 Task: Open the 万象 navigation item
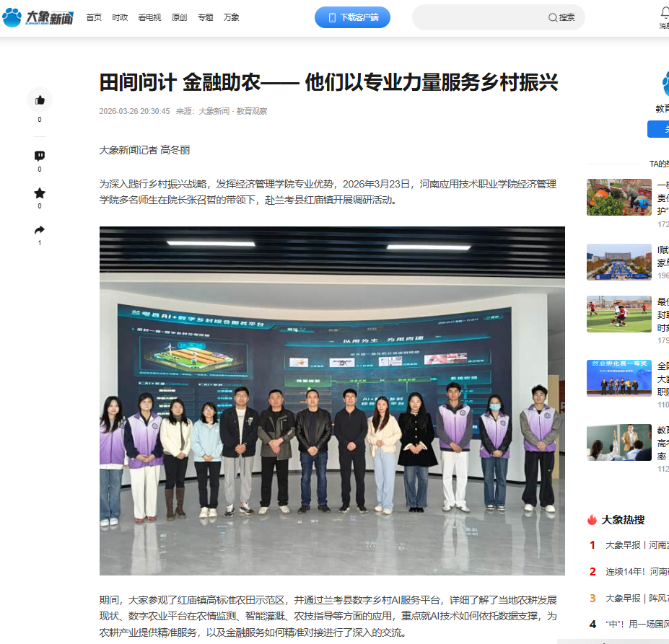click(232, 17)
